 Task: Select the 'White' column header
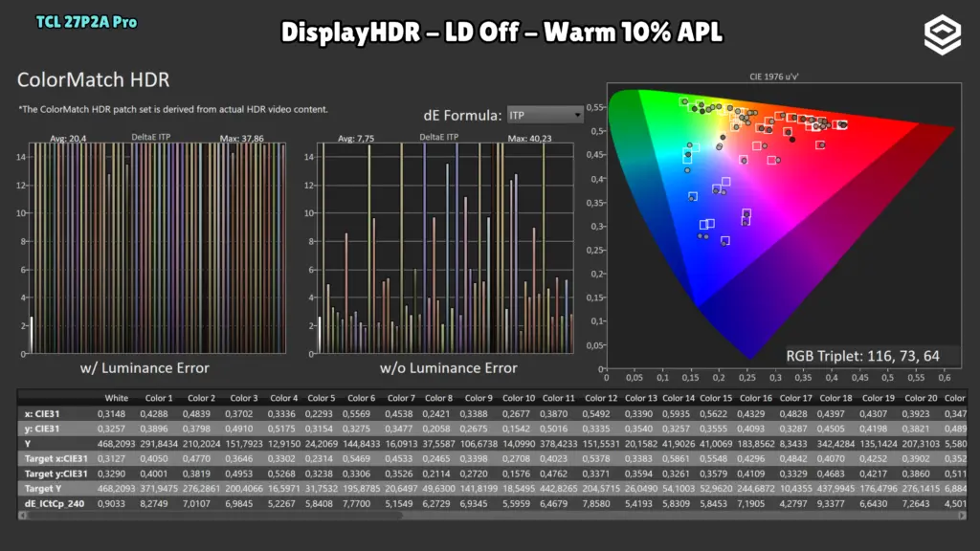click(116, 398)
